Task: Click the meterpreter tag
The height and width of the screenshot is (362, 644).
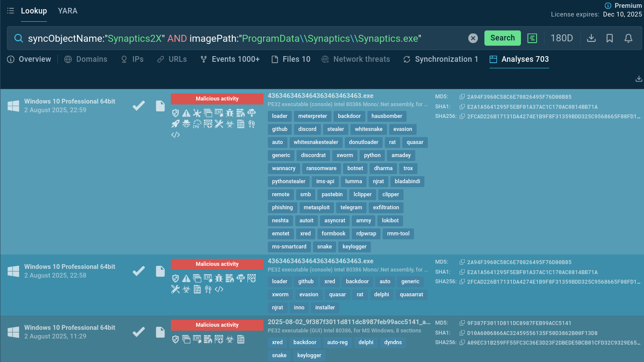Action: pos(313,116)
